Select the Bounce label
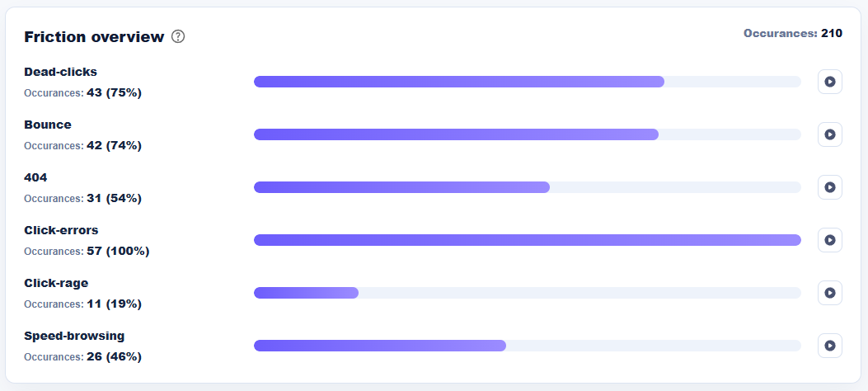This screenshot has height=391, width=868. pos(48,125)
